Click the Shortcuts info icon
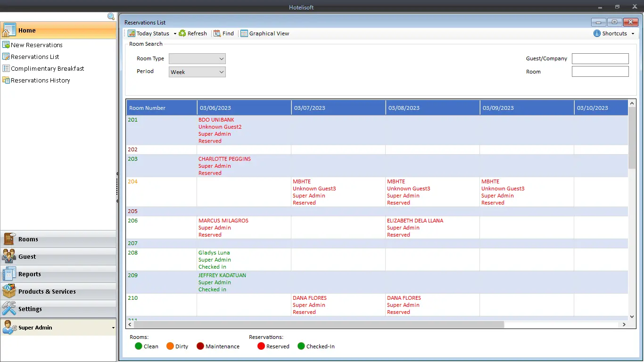Image resolution: width=644 pixels, height=362 pixels. click(597, 33)
